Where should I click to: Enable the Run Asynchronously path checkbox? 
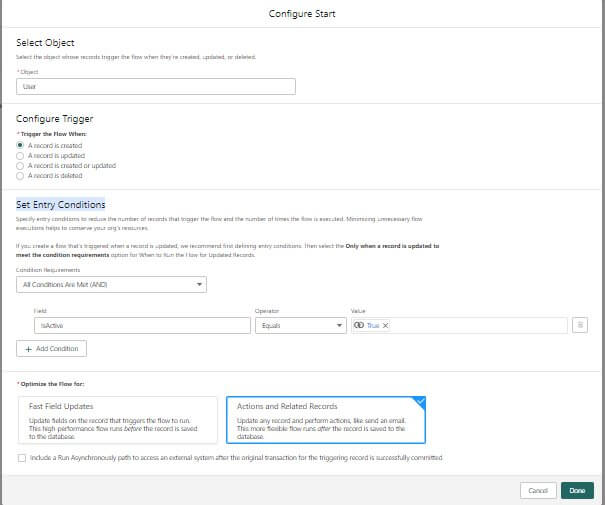click(22, 458)
